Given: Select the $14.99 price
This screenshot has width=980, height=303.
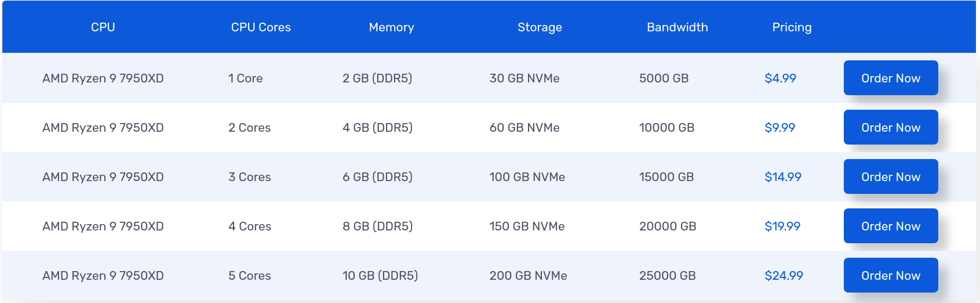Looking at the screenshot, I should 782,177.
